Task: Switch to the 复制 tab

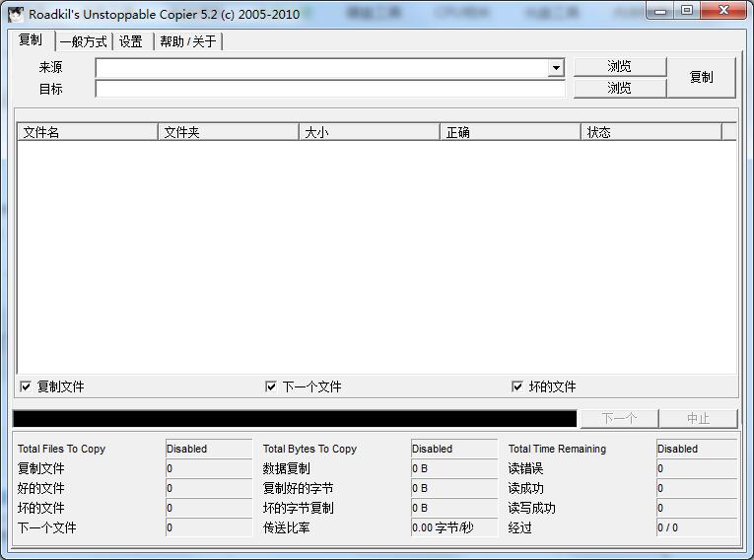Action: (x=31, y=40)
